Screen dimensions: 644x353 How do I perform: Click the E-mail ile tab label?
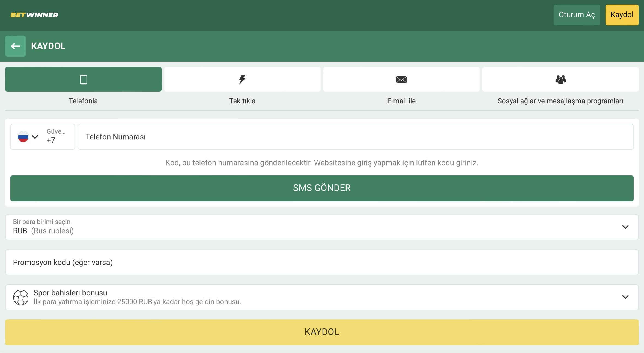[x=401, y=101]
